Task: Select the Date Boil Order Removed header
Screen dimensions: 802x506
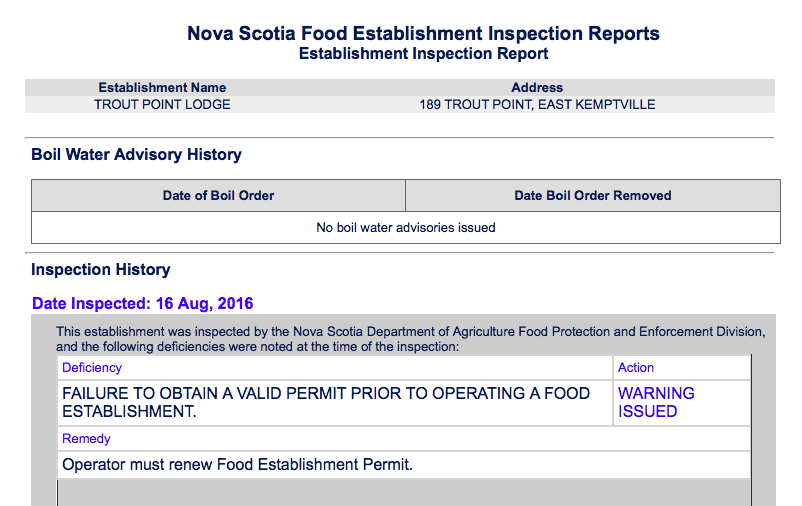Action: tap(592, 195)
